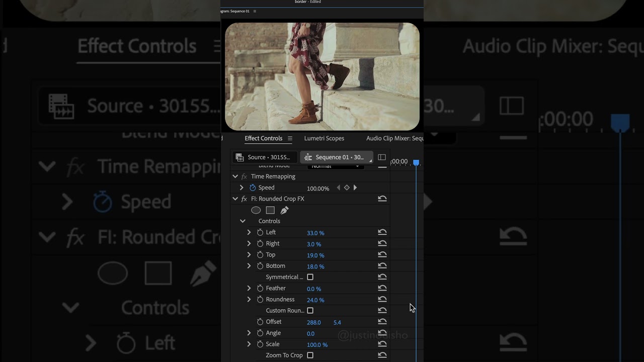Create a 4-point polygon mask
The image size is (644, 362).
pyautogui.click(x=270, y=210)
